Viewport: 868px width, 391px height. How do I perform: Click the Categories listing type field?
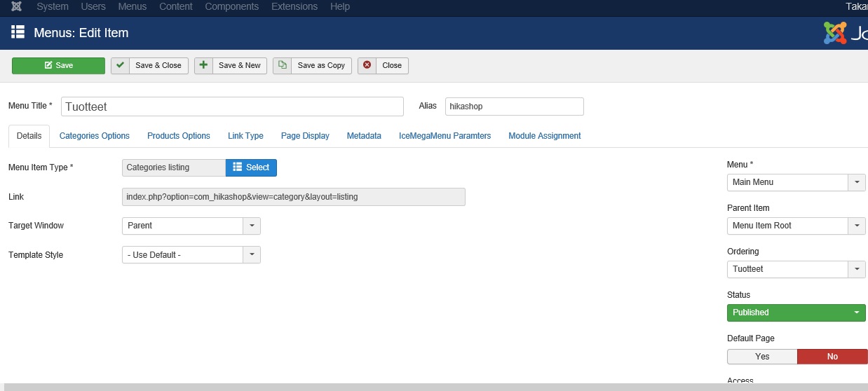174,167
